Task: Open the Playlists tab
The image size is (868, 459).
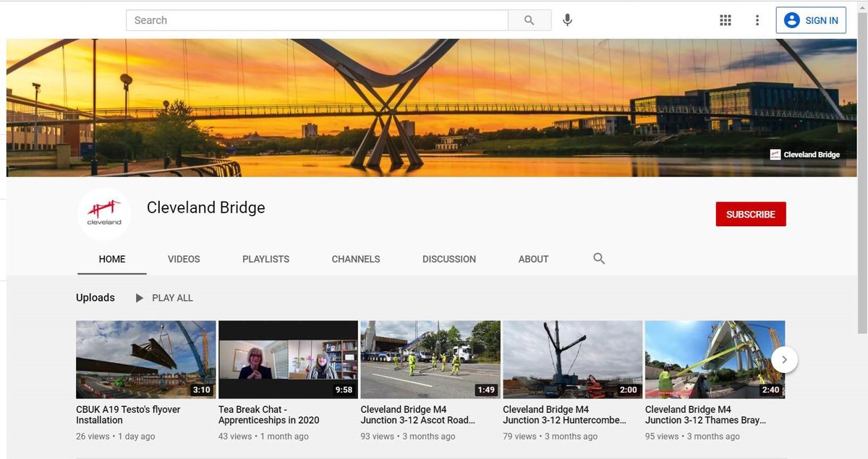Action: 265,259
